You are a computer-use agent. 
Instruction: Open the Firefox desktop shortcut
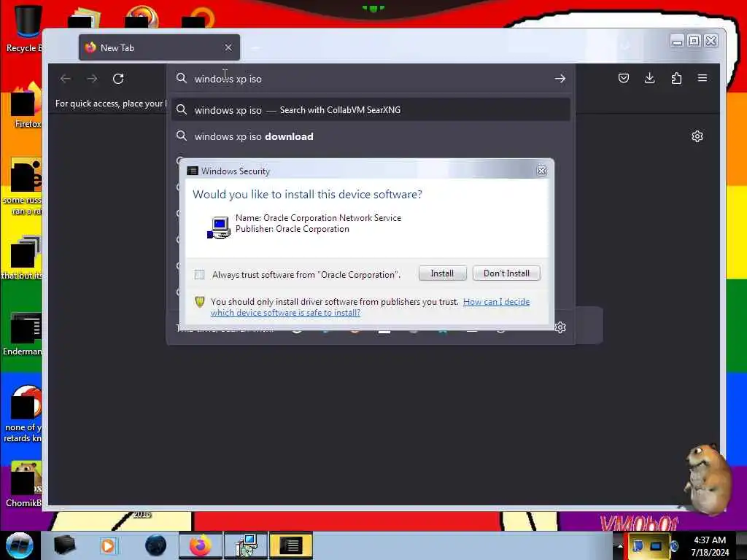(25, 106)
